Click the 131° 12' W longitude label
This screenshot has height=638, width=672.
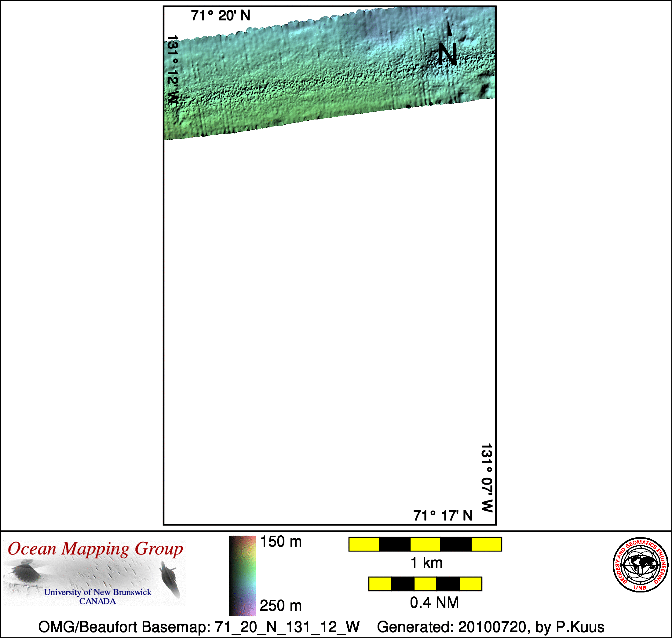coord(173,70)
